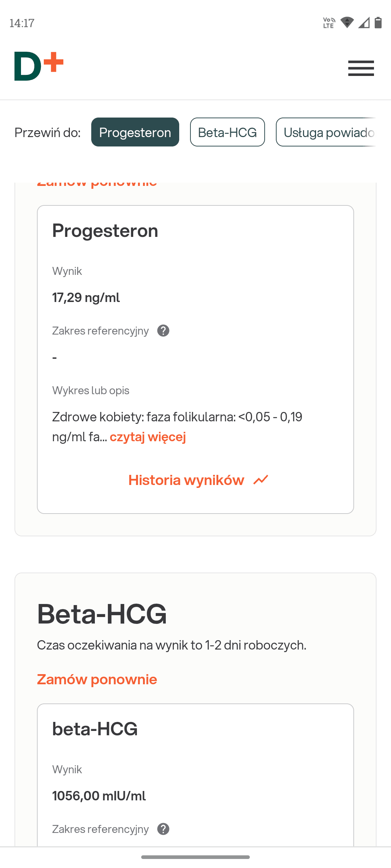Open Progesteron reference range help icon

click(x=163, y=331)
